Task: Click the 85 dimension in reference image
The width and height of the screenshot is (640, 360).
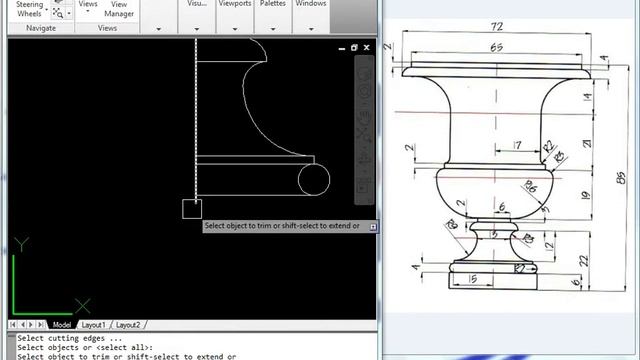Action: [x=620, y=178]
